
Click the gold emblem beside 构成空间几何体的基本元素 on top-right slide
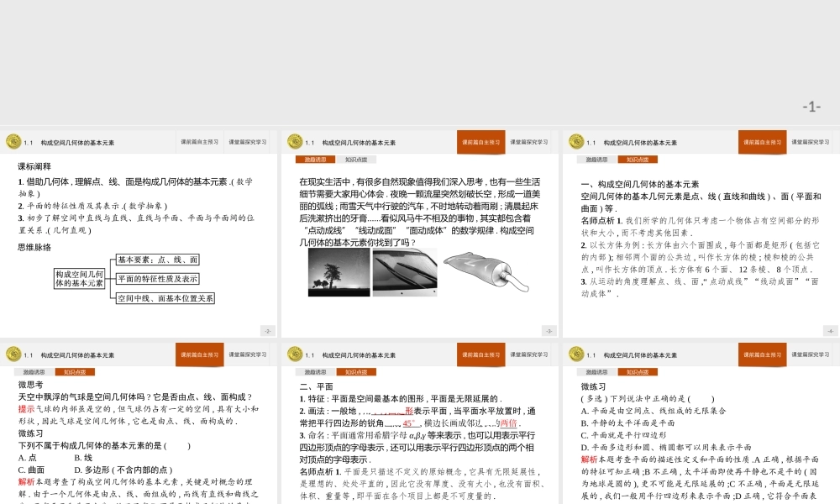[576, 142]
